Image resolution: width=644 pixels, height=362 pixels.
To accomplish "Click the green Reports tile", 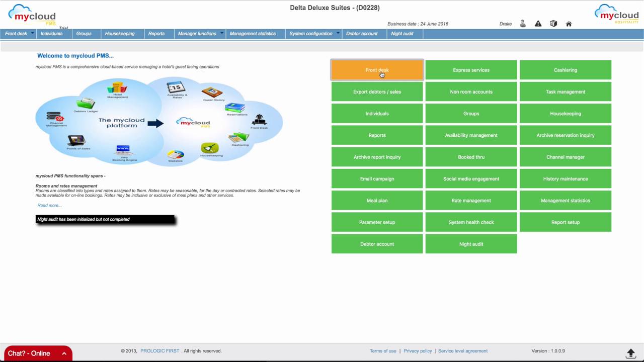I will [377, 135].
